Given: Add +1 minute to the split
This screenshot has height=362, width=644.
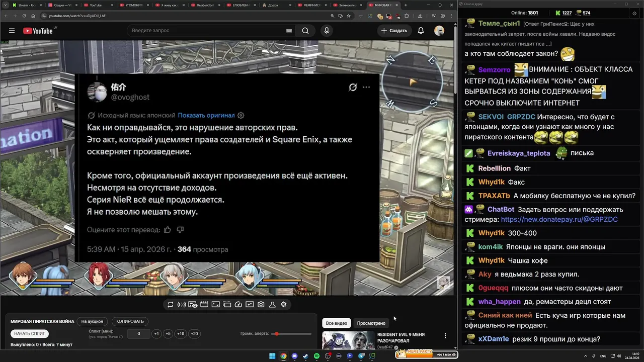Looking at the screenshot, I should [156, 334].
